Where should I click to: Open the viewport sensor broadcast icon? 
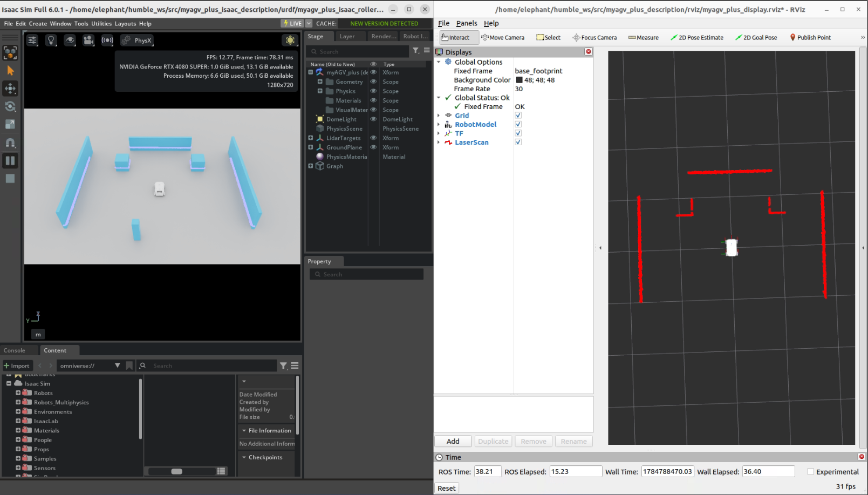pos(107,40)
